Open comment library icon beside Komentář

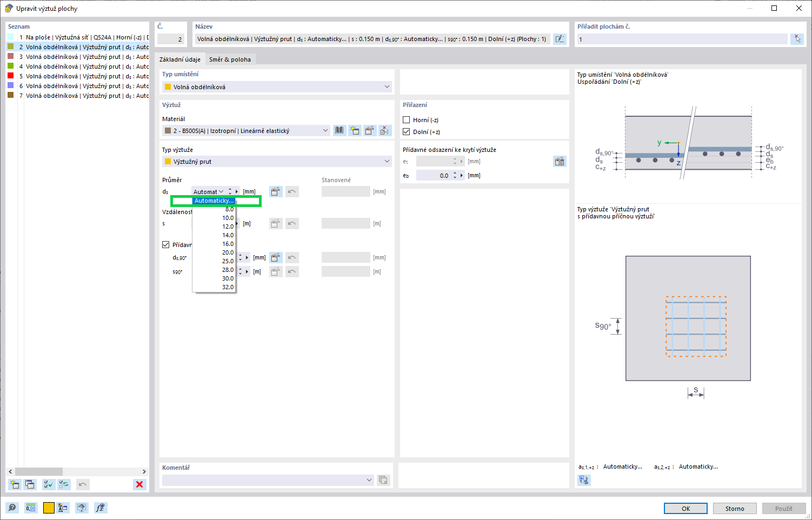[383, 480]
